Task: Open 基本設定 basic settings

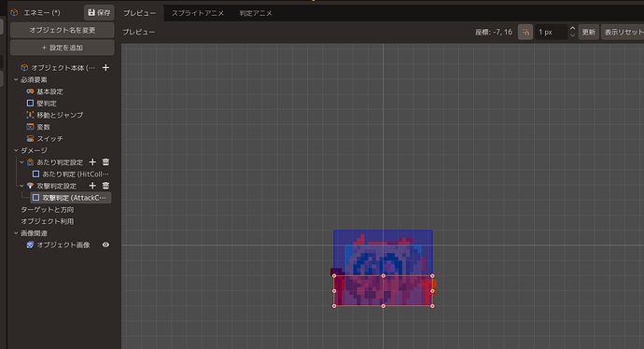Action: (x=49, y=91)
